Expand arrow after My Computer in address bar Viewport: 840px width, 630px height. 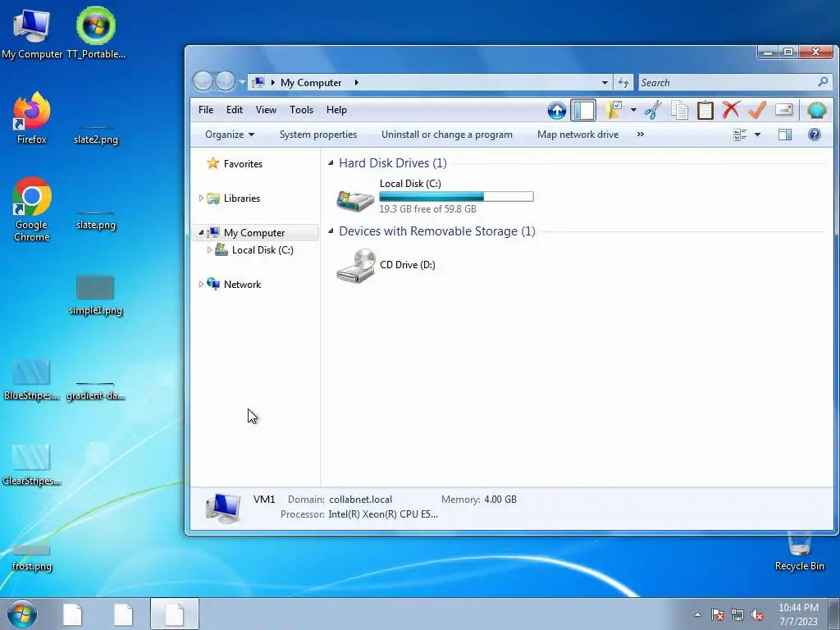[x=356, y=83]
